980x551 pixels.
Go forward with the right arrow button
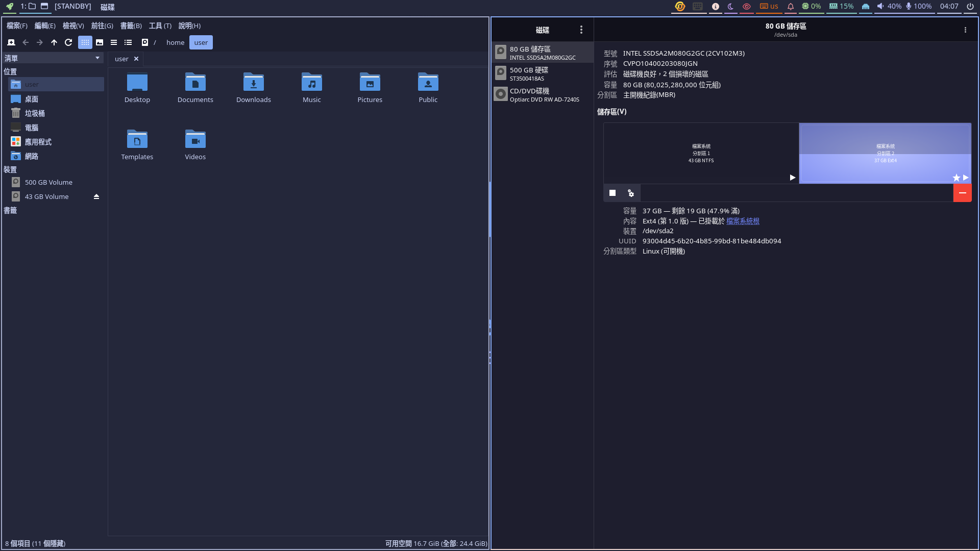click(x=40, y=42)
